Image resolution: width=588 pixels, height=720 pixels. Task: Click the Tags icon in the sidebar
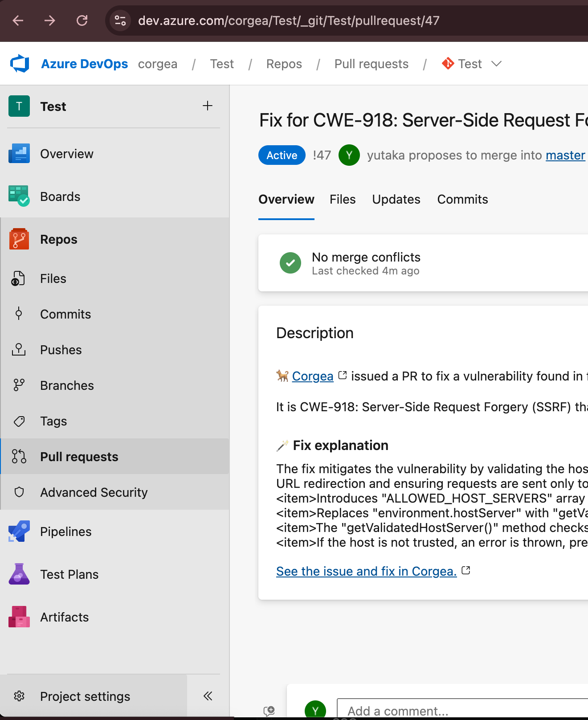point(19,421)
